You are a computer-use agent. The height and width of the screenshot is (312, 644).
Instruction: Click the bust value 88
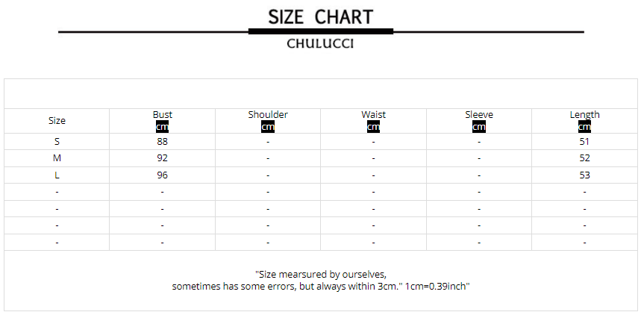(x=162, y=141)
